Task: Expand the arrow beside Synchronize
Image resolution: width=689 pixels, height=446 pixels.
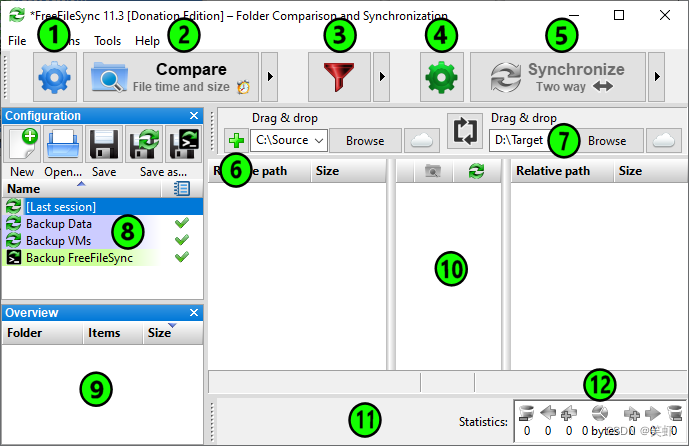Action: 657,77
